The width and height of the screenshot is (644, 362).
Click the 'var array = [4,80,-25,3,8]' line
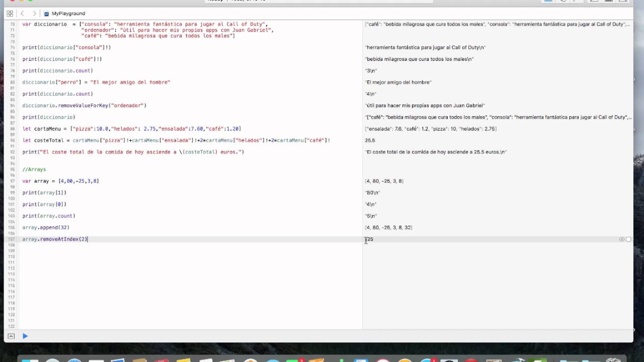click(60, 181)
